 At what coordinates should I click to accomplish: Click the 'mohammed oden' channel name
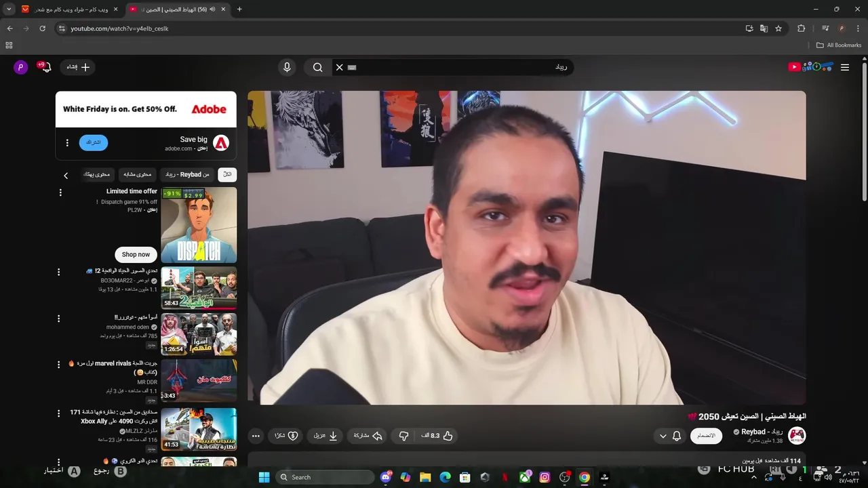pos(127,327)
